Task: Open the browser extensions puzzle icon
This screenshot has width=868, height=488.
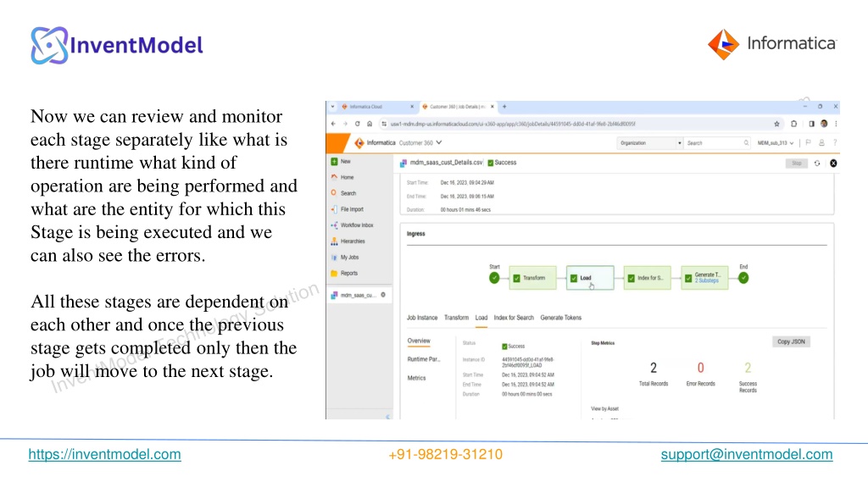Action: (793, 124)
